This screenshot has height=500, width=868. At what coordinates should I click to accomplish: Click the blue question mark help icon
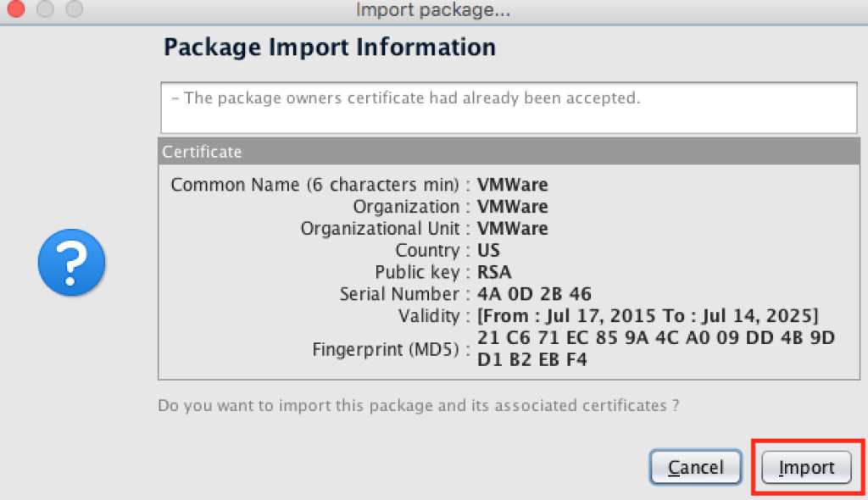(71, 263)
